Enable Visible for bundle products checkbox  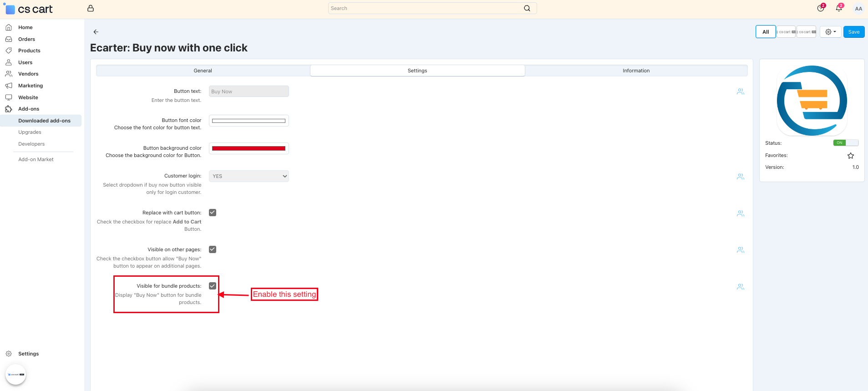[x=213, y=286]
